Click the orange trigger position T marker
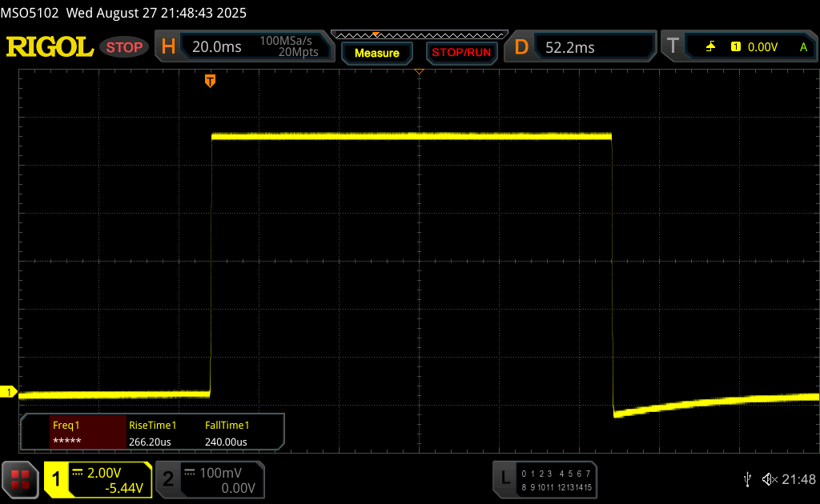 point(210,81)
